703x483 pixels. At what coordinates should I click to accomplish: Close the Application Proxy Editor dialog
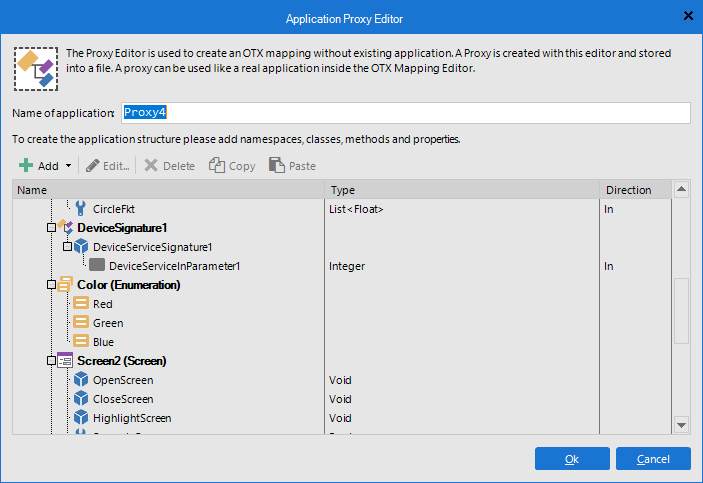688,16
